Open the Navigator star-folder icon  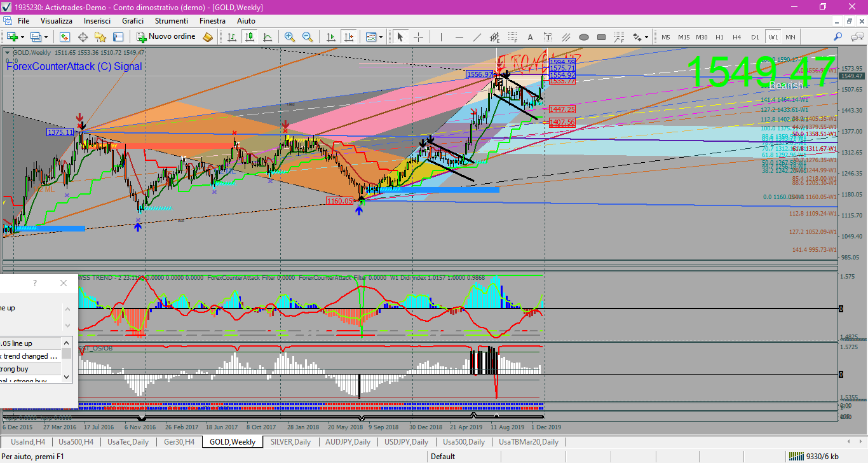[x=100, y=37]
